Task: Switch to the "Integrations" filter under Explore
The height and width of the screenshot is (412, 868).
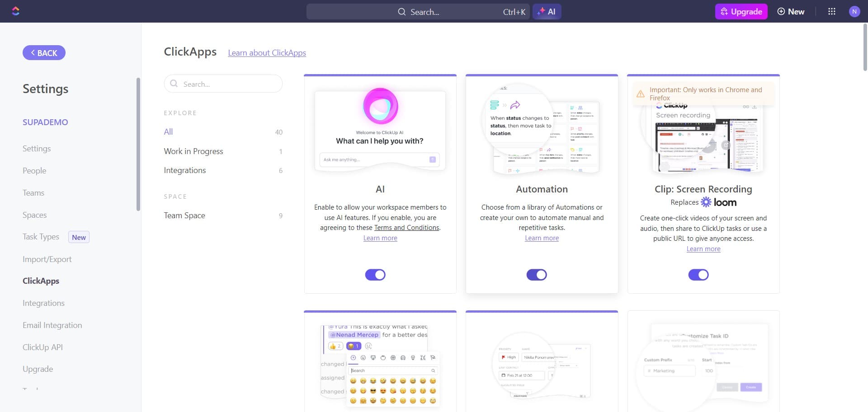Action: point(185,170)
